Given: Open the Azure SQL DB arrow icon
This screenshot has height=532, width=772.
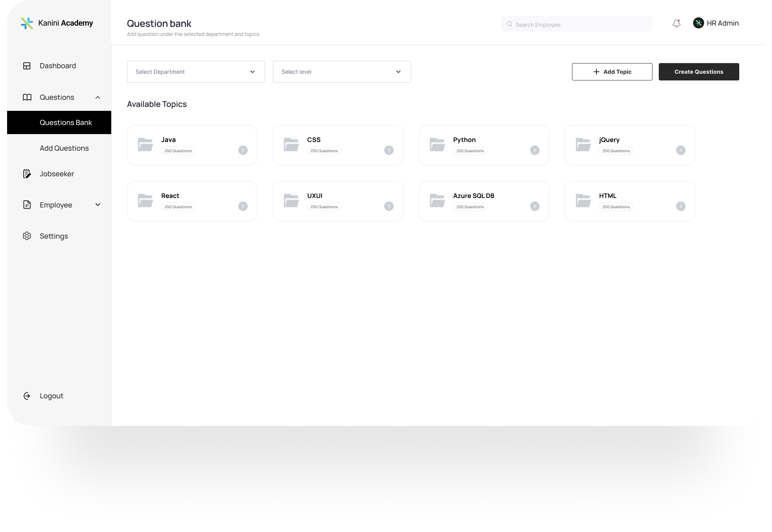Looking at the screenshot, I should (x=535, y=206).
